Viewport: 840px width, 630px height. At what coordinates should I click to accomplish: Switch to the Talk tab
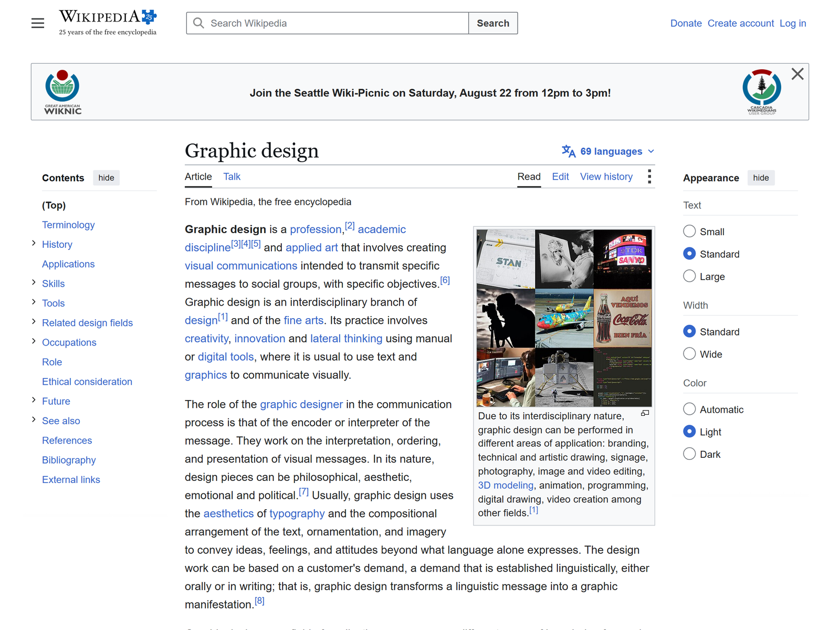(232, 177)
